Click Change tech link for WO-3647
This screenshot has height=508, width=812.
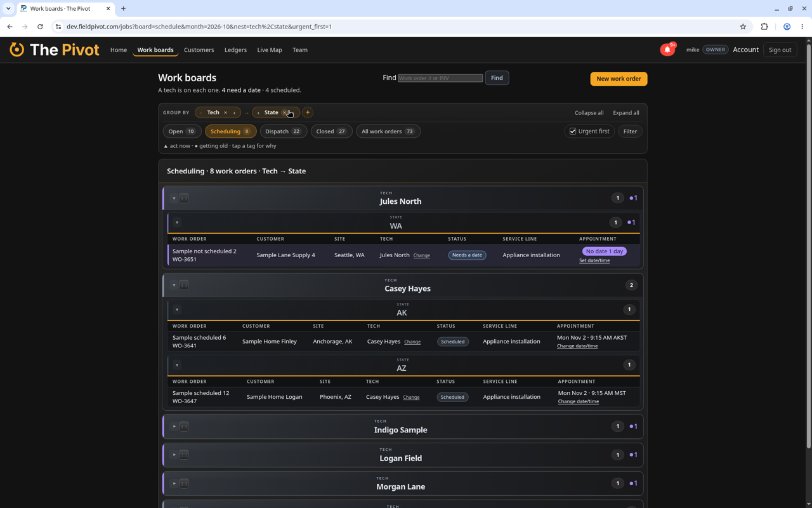click(x=411, y=398)
